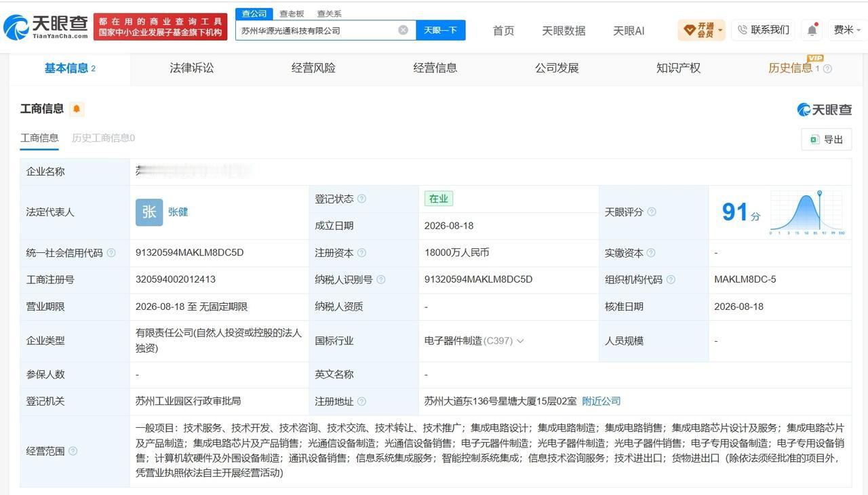Open help icon next to 统一社会信用代码
Viewport: 868px width, 495px height.
[111, 253]
